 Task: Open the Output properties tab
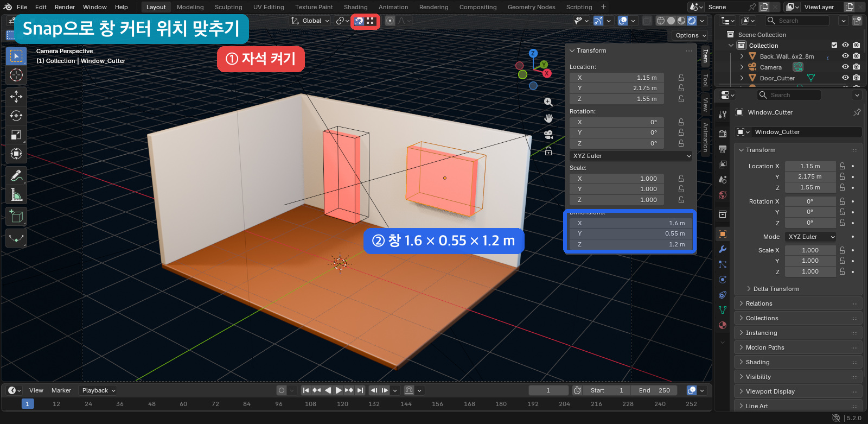click(723, 149)
